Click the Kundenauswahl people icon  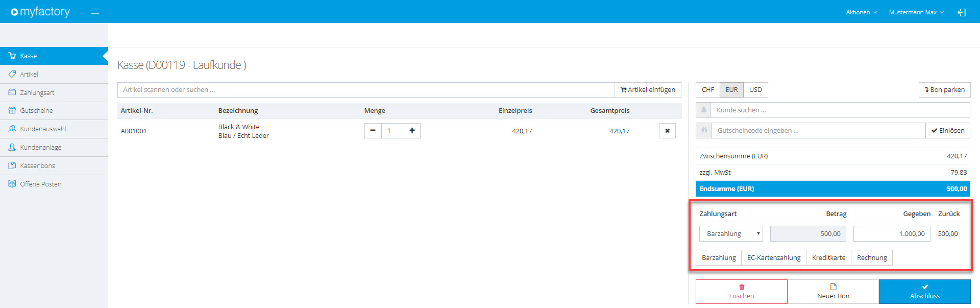click(12, 129)
